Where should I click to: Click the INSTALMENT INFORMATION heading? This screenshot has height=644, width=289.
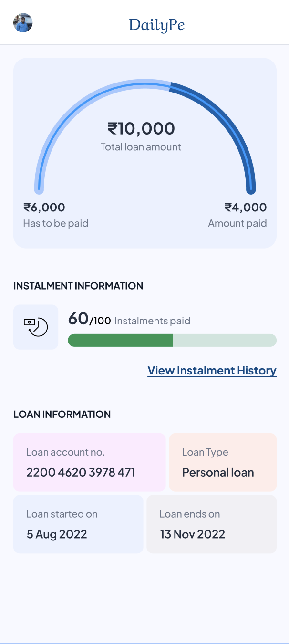pyautogui.click(x=78, y=286)
